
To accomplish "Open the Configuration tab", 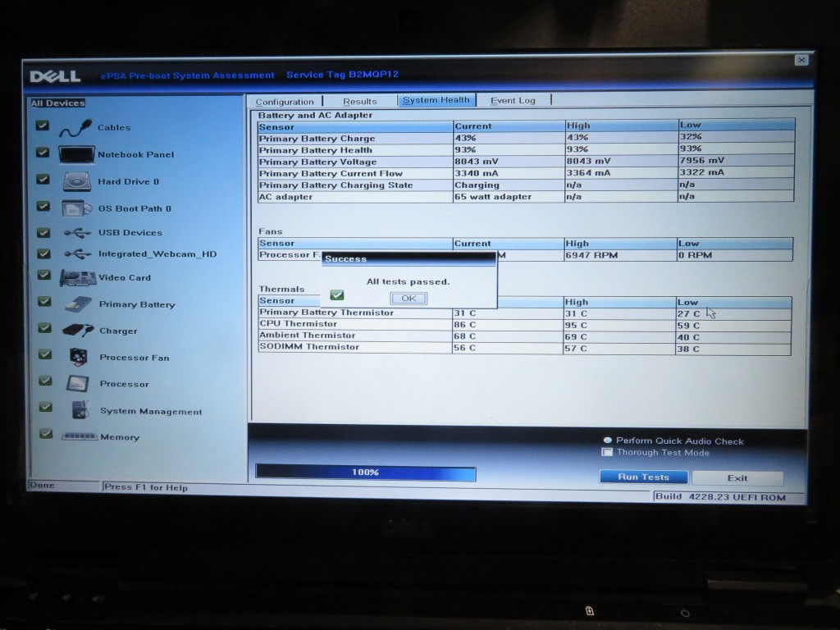I will (285, 101).
